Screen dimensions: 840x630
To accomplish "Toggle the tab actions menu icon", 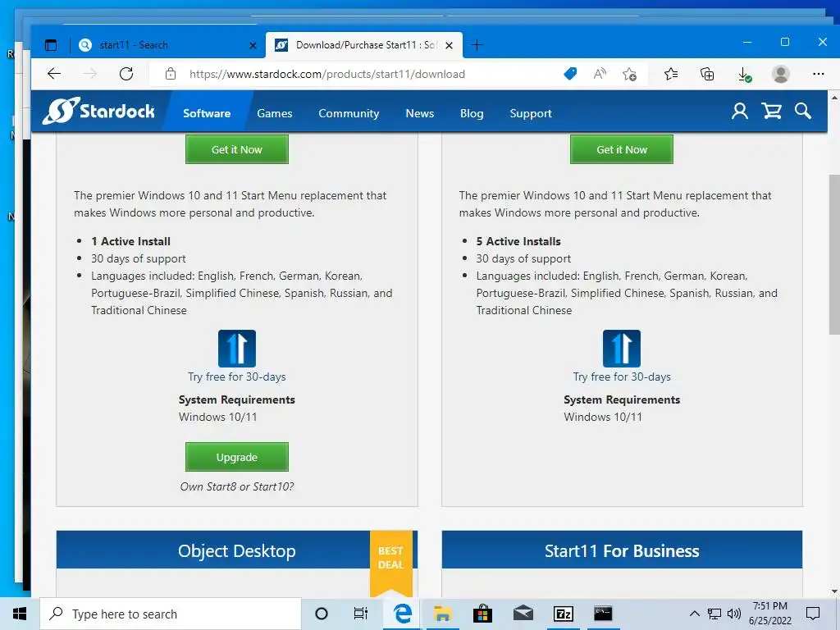I will 51,45.
